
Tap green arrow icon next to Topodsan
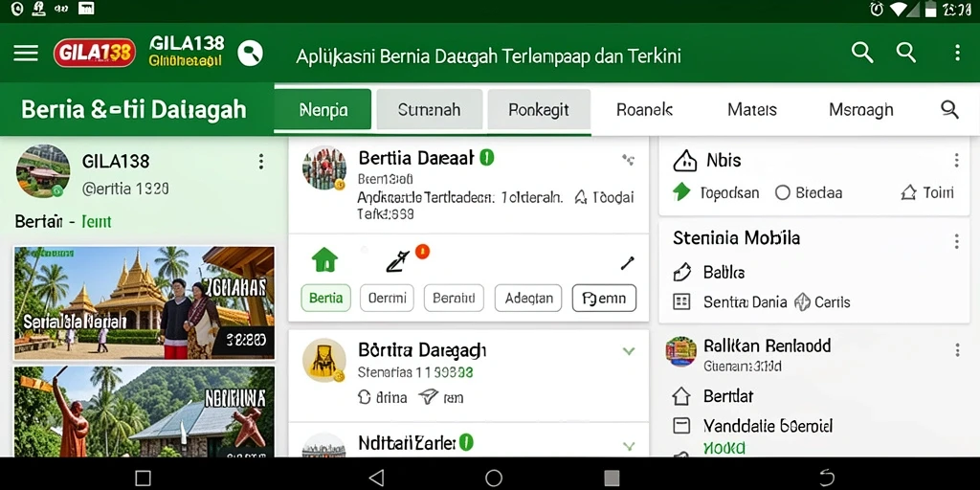tap(681, 191)
